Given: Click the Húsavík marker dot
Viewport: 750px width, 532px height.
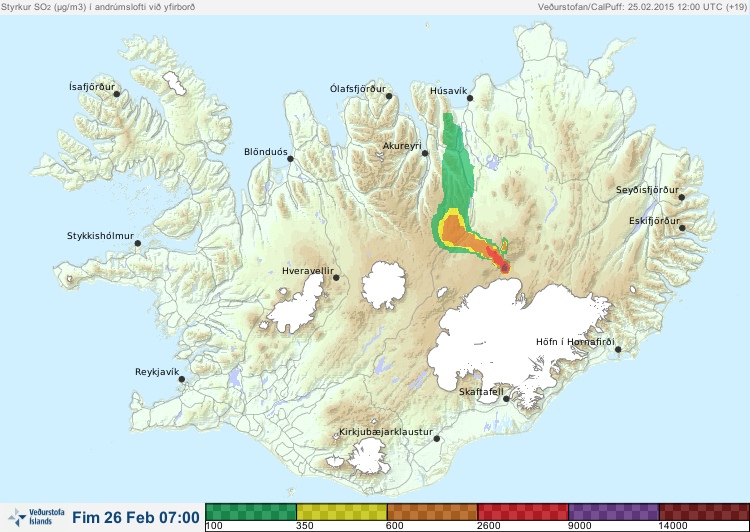Looking at the screenshot, I should pyautogui.click(x=470, y=98).
